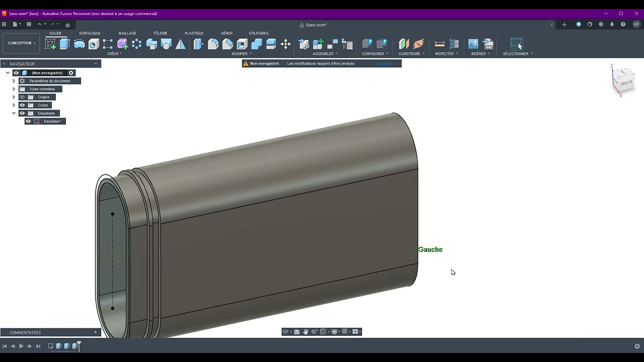Open a new design tab with plus
The height and width of the screenshot is (362, 644).
tap(564, 25)
